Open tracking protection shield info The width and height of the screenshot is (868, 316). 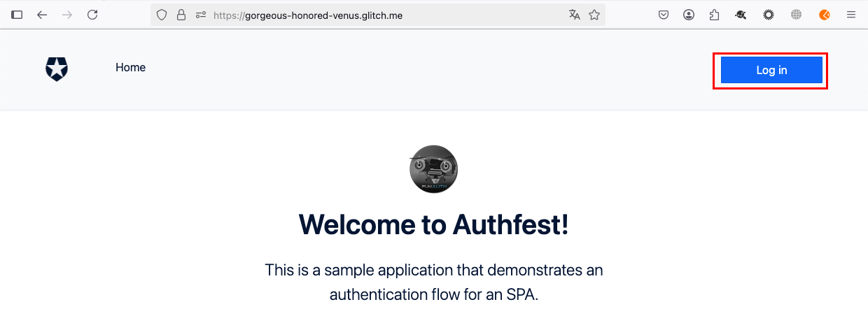162,15
